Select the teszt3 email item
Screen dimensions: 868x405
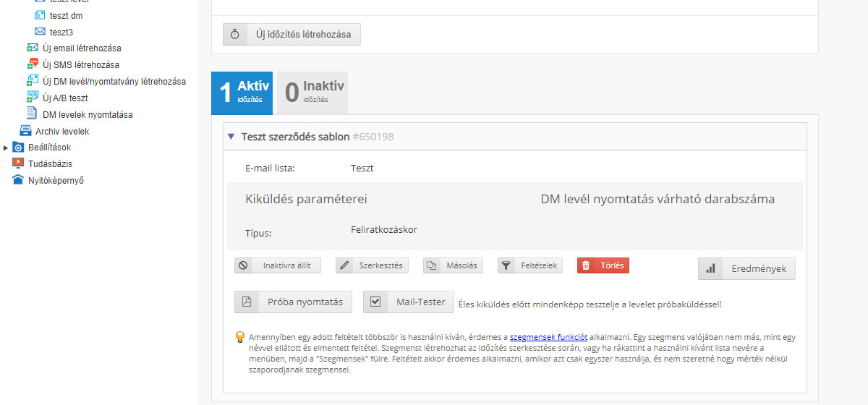point(61,32)
